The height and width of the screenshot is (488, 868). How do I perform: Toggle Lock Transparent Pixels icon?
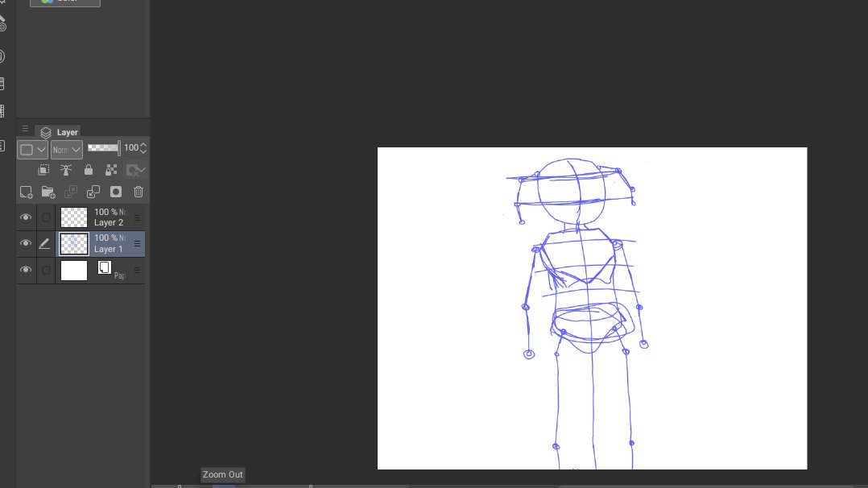click(111, 170)
